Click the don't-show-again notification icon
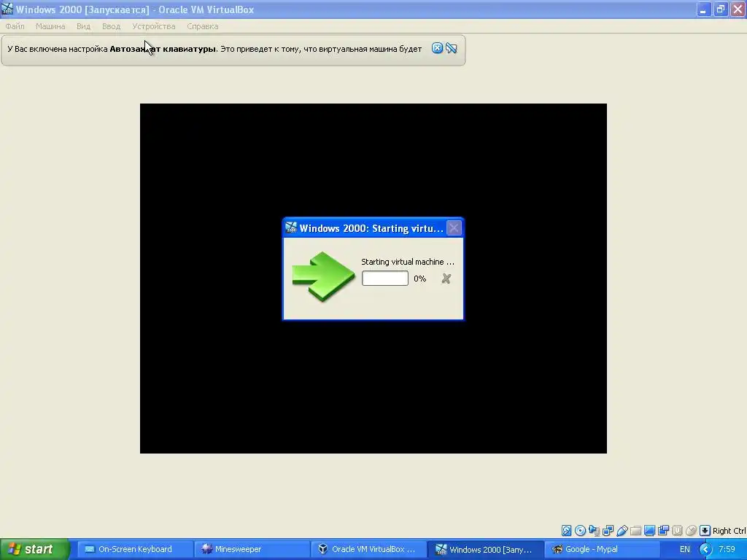 click(451, 48)
